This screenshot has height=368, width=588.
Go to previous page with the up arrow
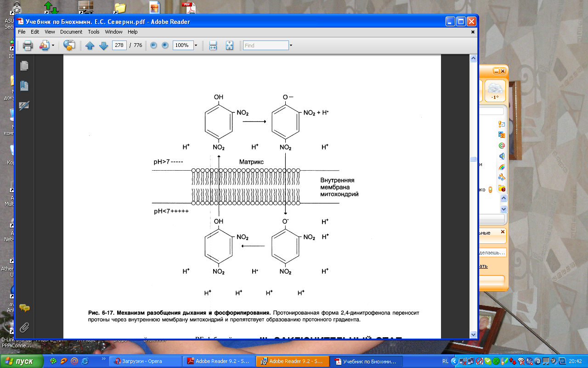pyautogui.click(x=90, y=45)
